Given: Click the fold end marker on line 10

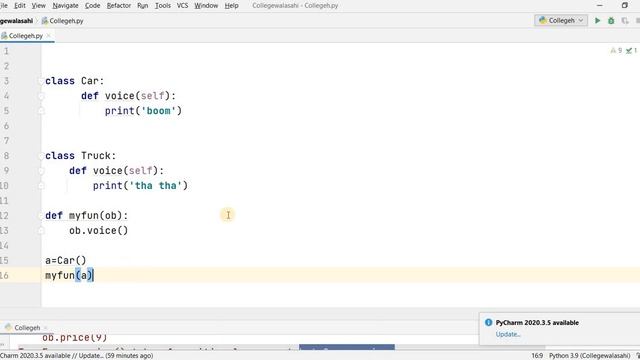Looking at the screenshot, I should 41,186.
